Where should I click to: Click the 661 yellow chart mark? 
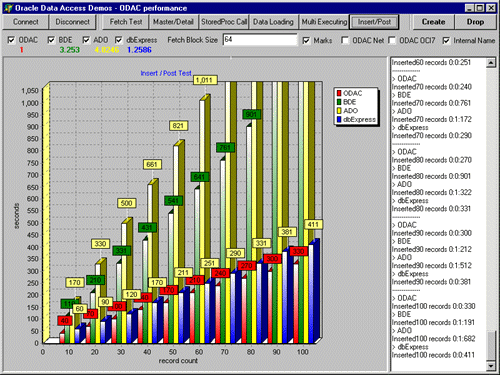[152, 164]
